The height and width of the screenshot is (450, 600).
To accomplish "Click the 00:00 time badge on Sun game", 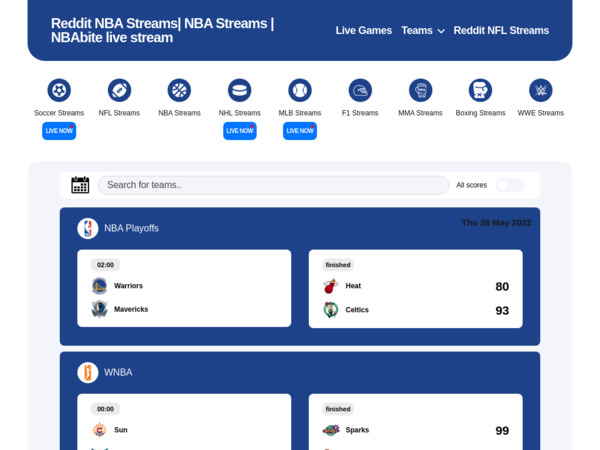I will click(105, 409).
